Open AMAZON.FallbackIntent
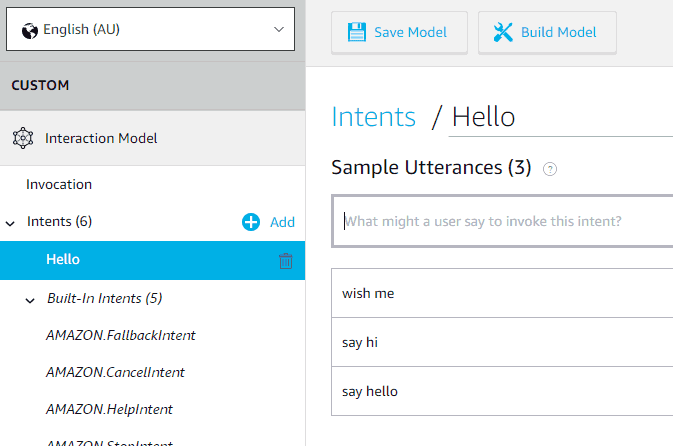Screen dimensions: 673x446 (121, 335)
